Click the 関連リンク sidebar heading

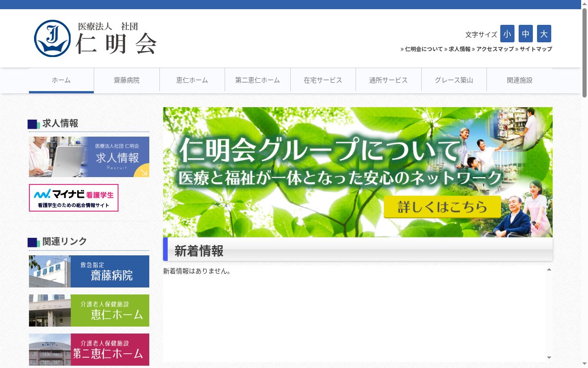pos(65,241)
